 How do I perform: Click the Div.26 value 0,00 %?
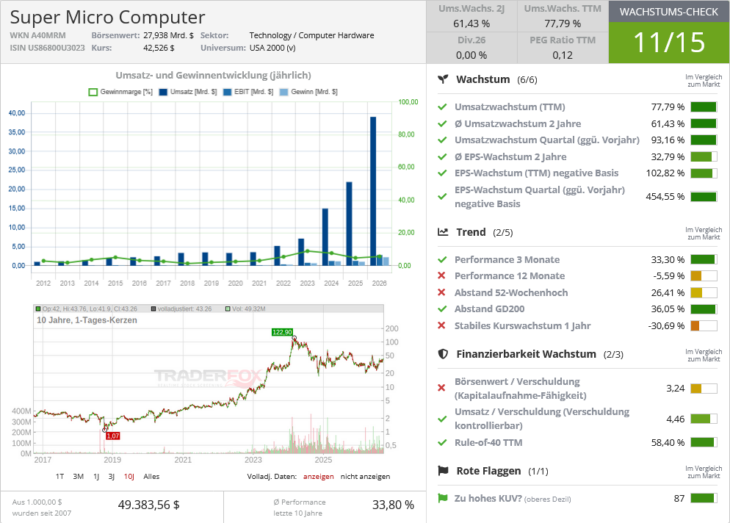point(471,55)
